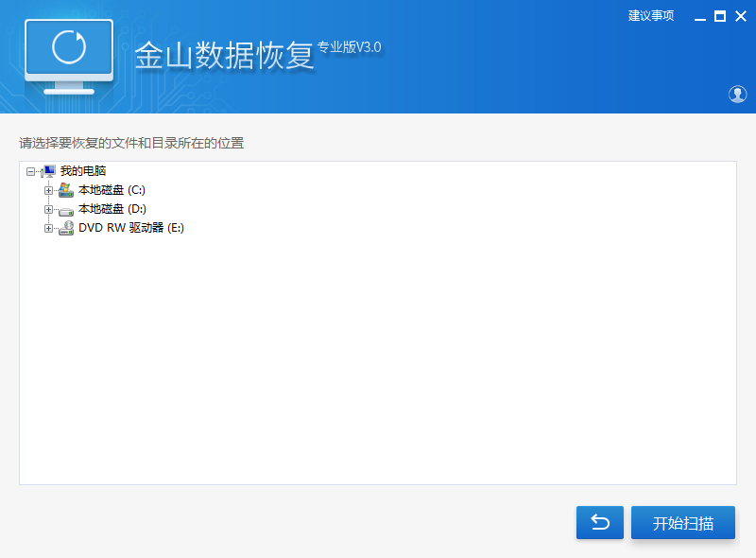Start scanning with 开始扫描 button
This screenshot has width=756, height=558.
(682, 522)
